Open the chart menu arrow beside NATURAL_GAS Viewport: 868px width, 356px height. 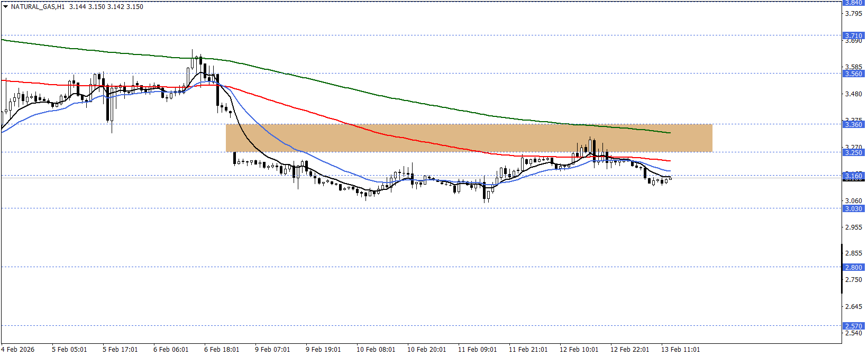pyautogui.click(x=5, y=7)
